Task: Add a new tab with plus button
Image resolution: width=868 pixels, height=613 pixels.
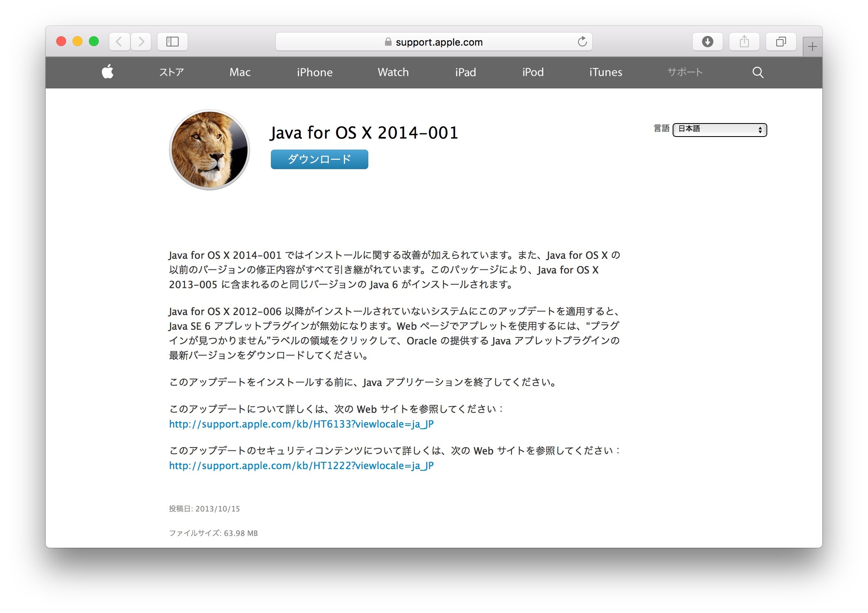Action: 812,46
